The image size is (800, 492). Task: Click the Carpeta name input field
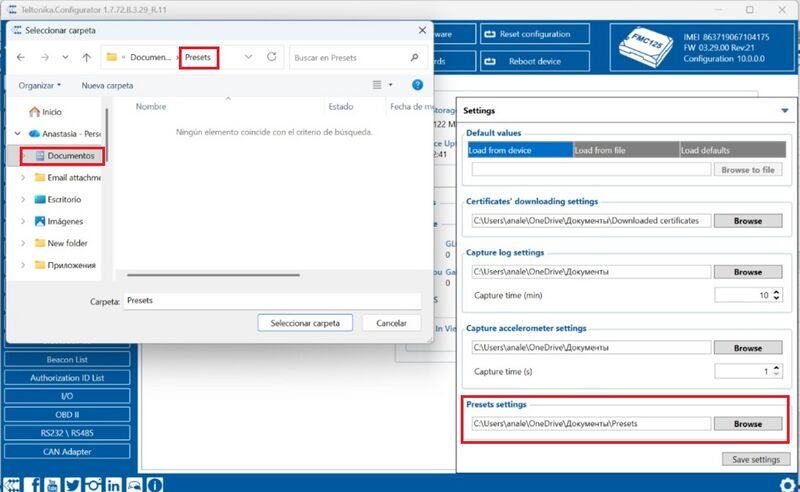272,301
